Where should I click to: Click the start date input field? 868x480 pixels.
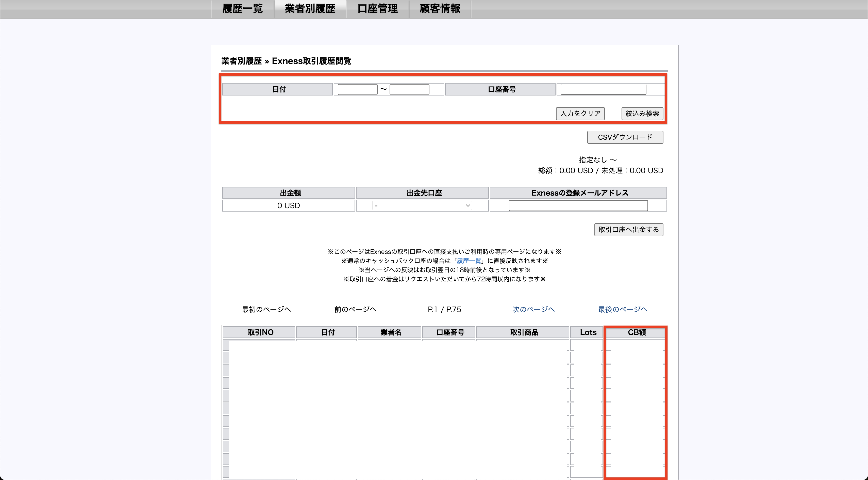pos(358,89)
